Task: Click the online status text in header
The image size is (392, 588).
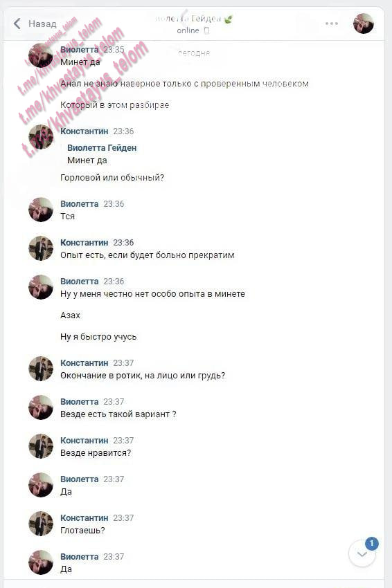Action: click(188, 30)
